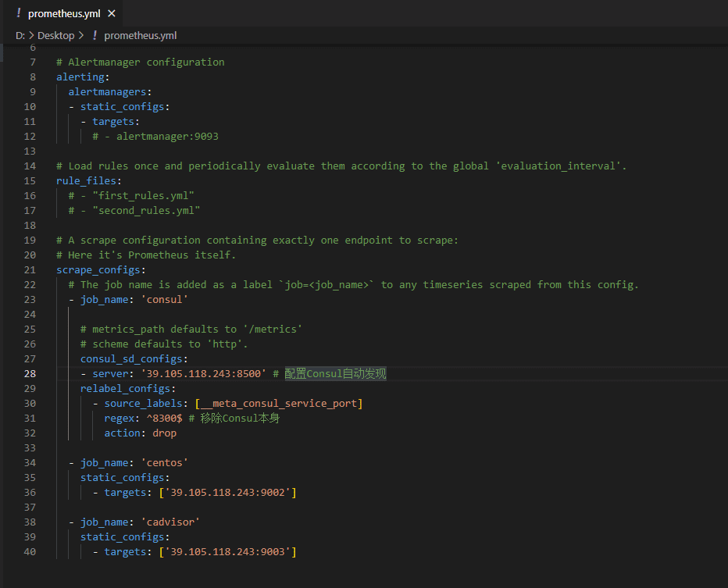Click the 'action: drop' line
728x588 pixels.
tap(141, 433)
